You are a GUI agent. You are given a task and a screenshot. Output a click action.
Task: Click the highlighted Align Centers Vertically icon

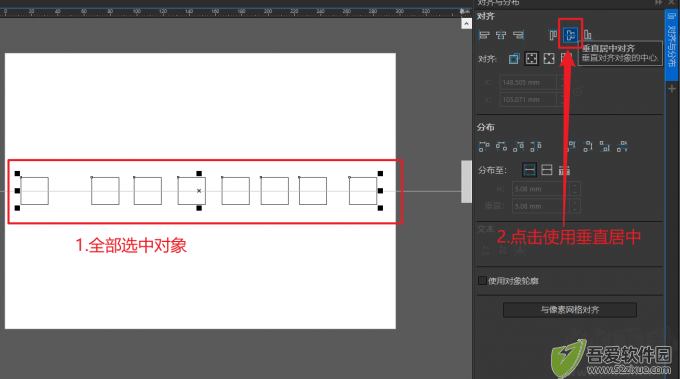click(x=570, y=35)
